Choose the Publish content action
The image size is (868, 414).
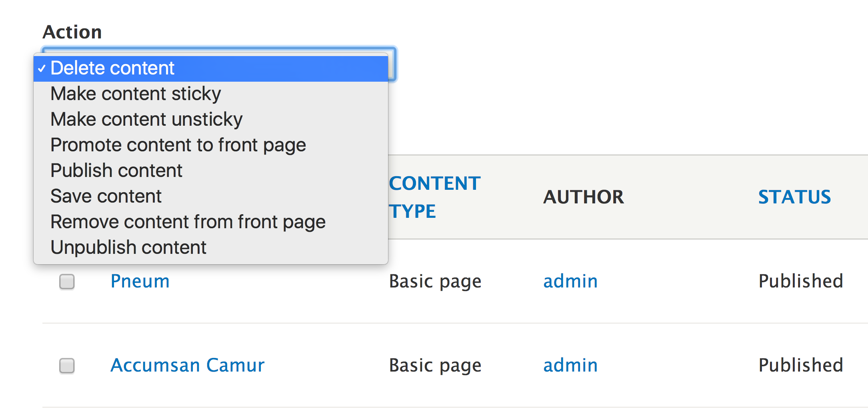coord(116,171)
